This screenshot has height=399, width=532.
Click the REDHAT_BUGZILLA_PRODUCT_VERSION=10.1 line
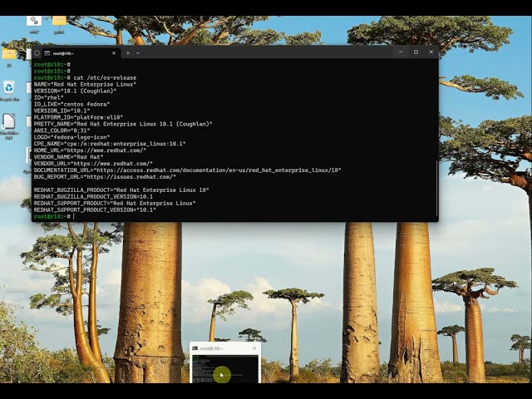point(93,197)
